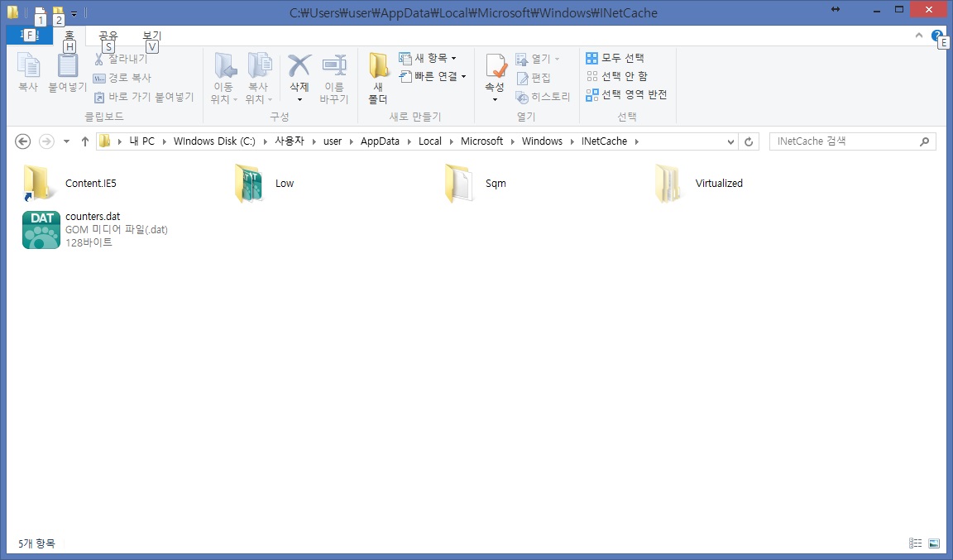Open 속성 (Properties) checkmark icon
Screen dimensions: 953x560
pos(495,66)
